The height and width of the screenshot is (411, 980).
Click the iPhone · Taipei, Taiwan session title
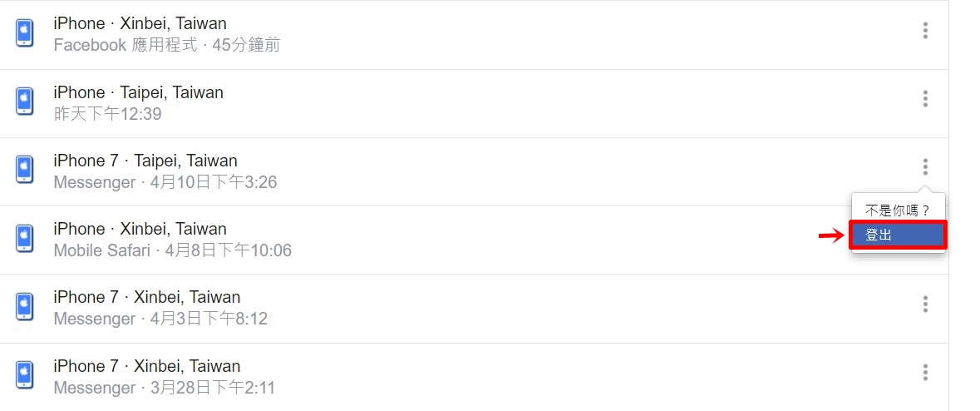(x=138, y=92)
